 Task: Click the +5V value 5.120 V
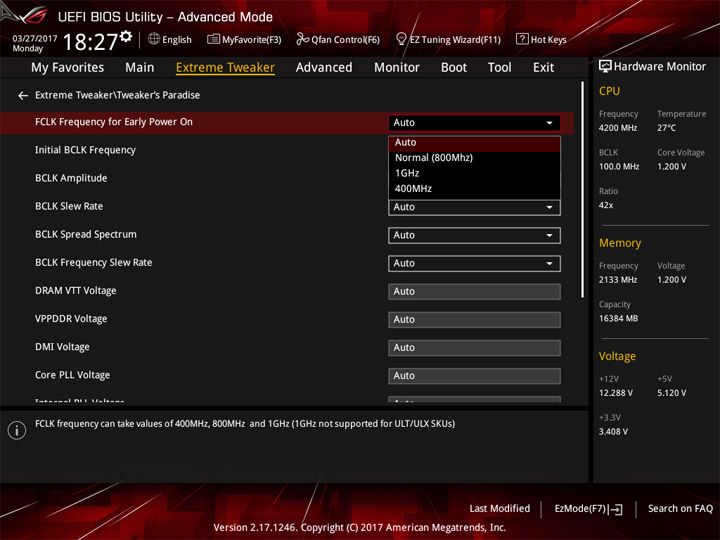coord(672,393)
